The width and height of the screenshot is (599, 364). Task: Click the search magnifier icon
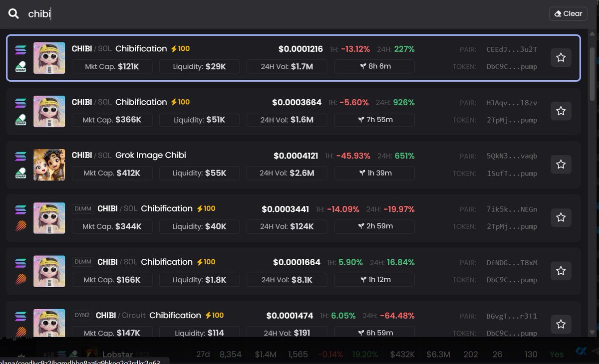(13, 13)
